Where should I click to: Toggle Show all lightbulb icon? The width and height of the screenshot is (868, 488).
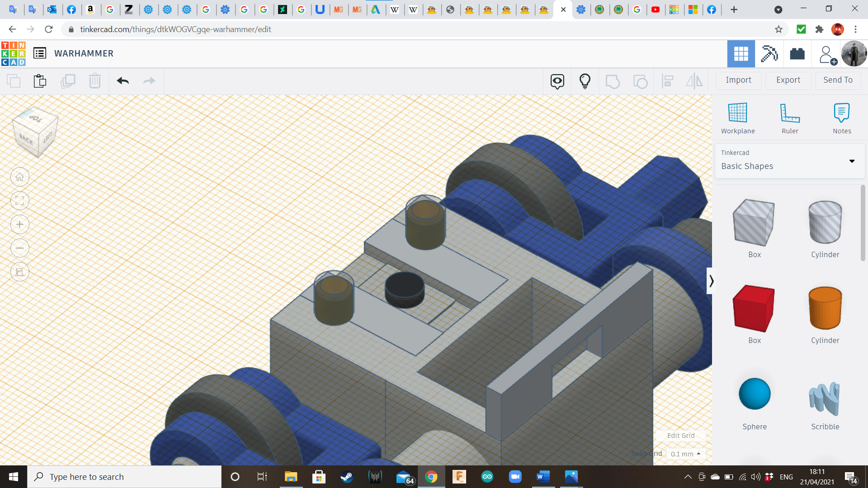(x=585, y=81)
